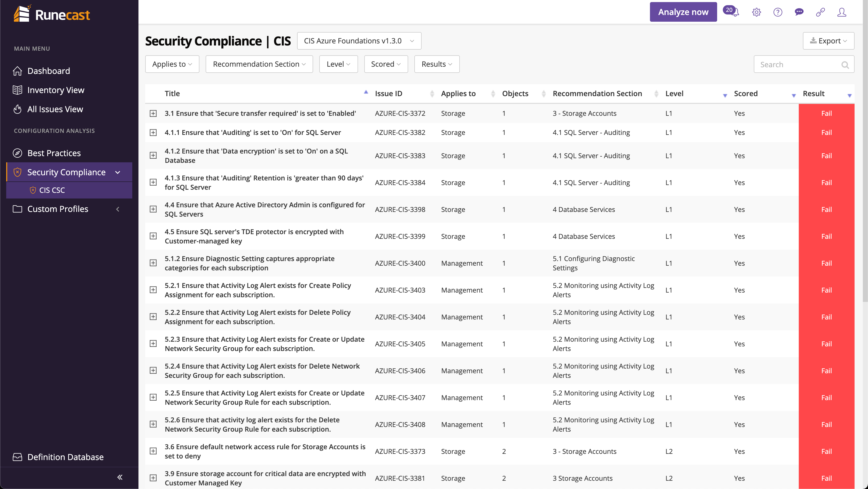Collapse the sidebar with double chevron

coord(120,477)
